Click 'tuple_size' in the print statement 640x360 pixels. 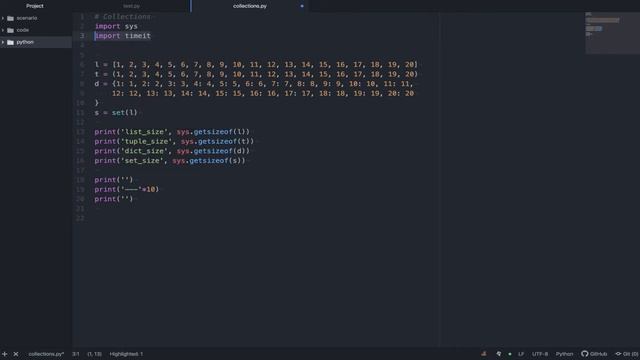147,142
